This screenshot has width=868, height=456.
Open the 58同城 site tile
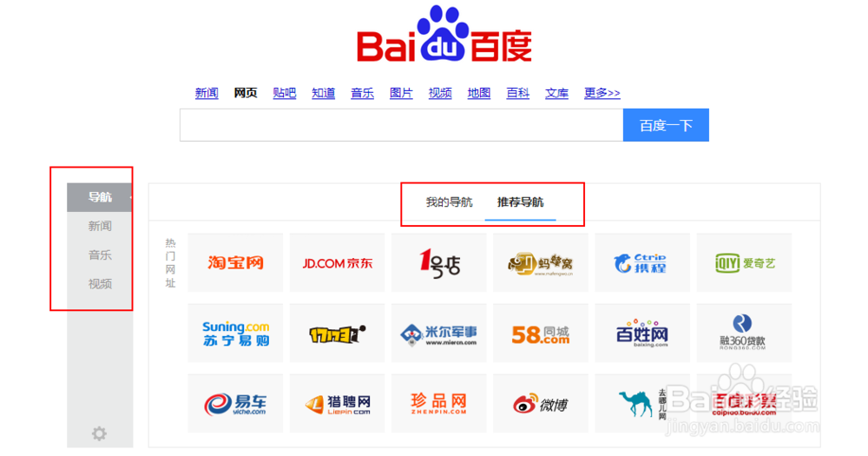(541, 333)
